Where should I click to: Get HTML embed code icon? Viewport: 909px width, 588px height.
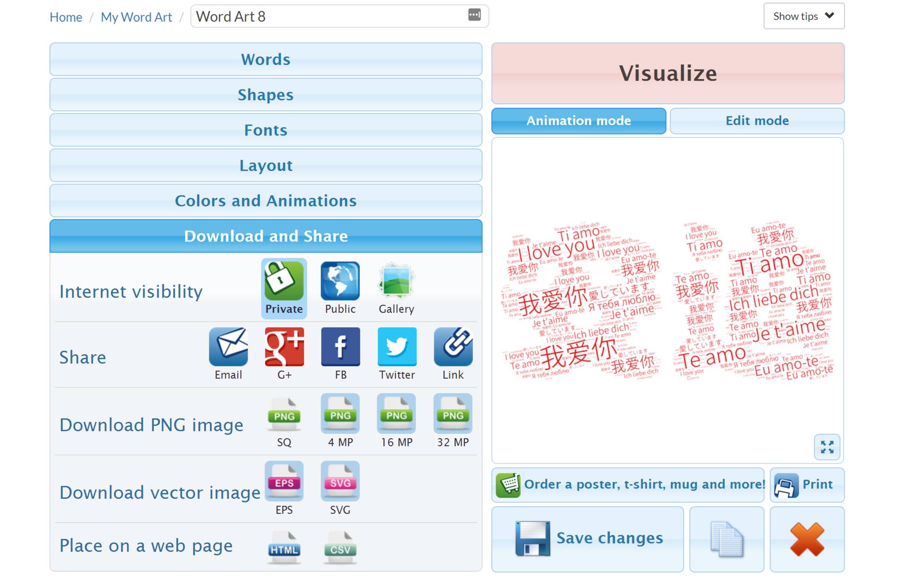[x=284, y=548]
